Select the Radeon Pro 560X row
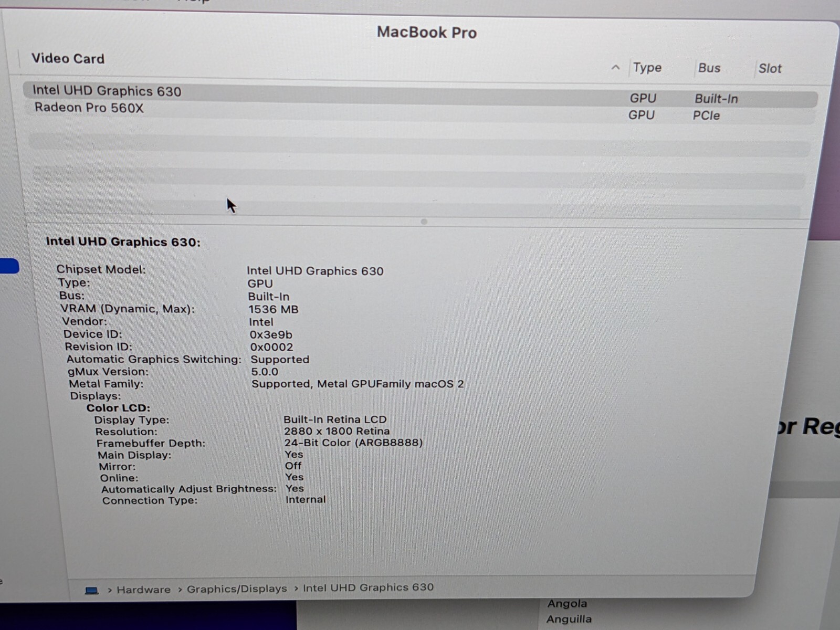The height and width of the screenshot is (630, 840). click(420, 112)
